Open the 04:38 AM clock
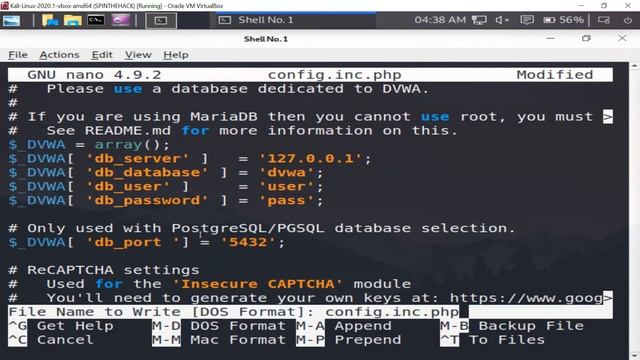The height and width of the screenshot is (360, 640). [x=440, y=20]
